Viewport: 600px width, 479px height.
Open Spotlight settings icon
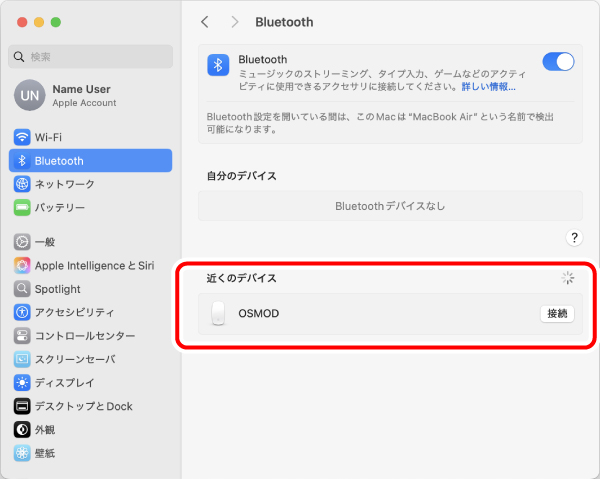click(x=22, y=289)
